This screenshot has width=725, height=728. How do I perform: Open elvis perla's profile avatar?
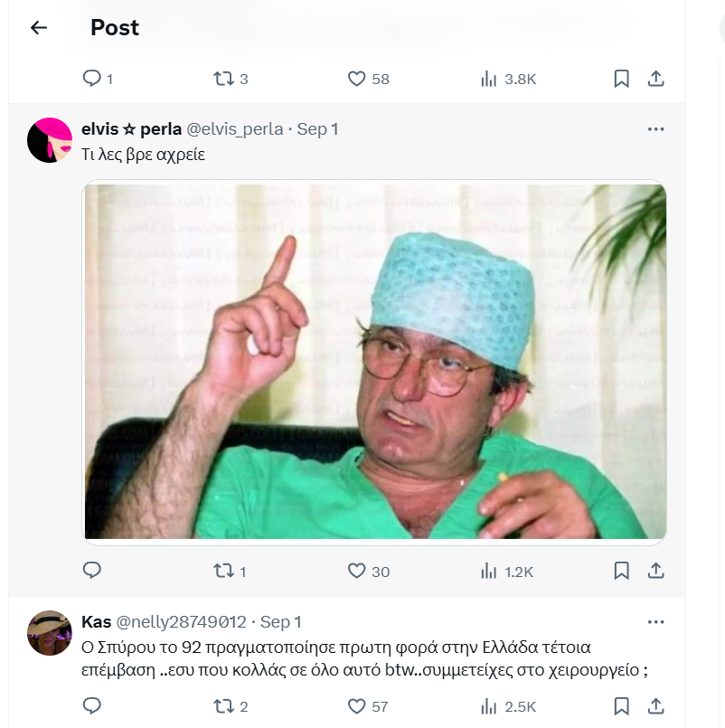point(50,140)
